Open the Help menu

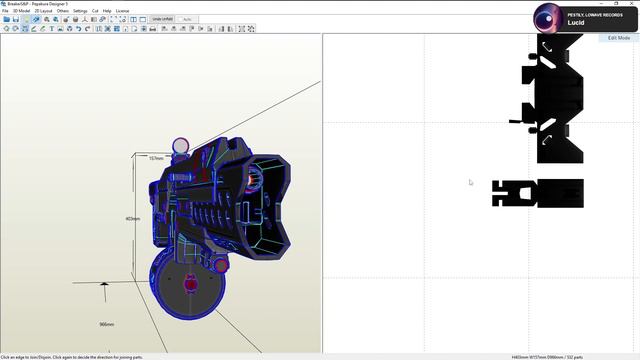click(107, 11)
